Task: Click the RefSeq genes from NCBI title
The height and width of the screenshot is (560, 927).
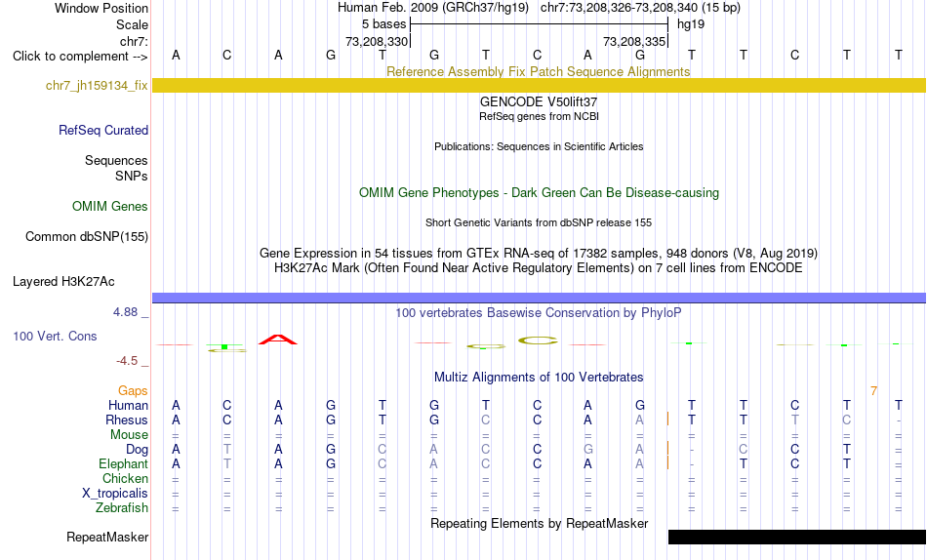Action: tap(539, 116)
